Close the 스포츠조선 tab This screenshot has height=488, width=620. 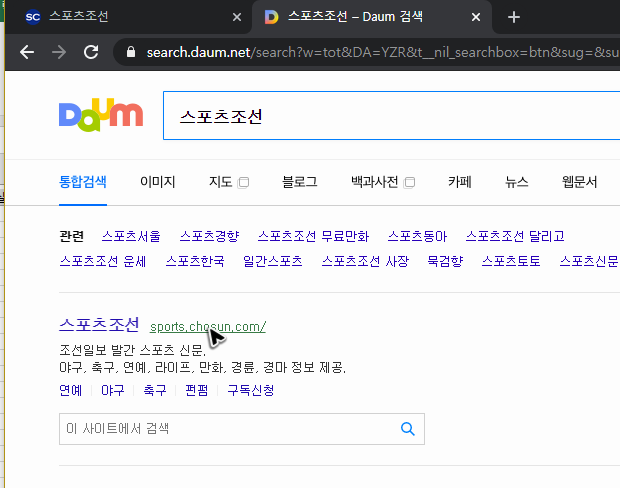(x=236, y=17)
